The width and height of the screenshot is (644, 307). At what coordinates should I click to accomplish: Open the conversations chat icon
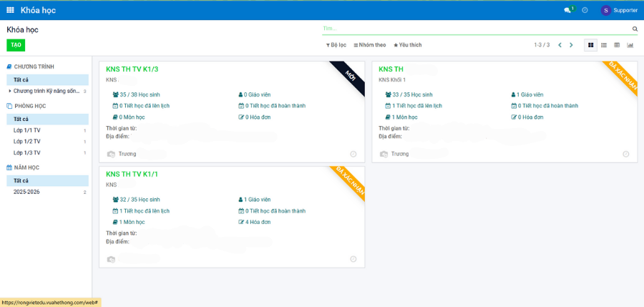pos(567,10)
